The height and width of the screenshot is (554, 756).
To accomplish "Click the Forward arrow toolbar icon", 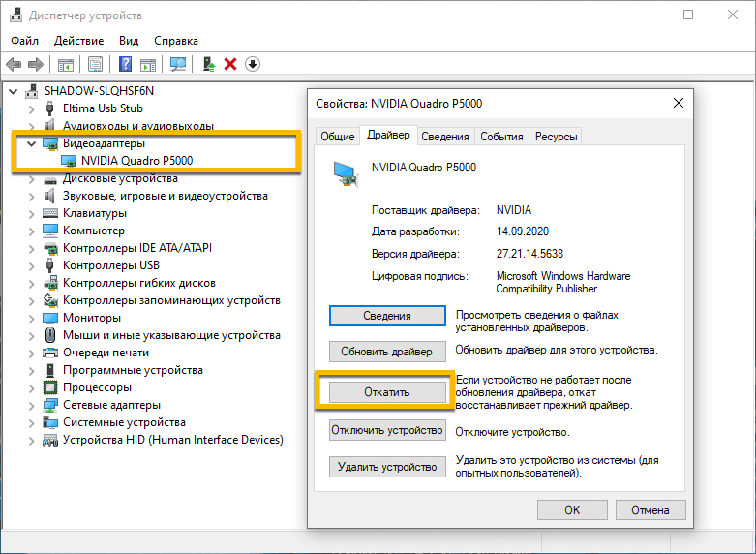I will click(x=36, y=64).
